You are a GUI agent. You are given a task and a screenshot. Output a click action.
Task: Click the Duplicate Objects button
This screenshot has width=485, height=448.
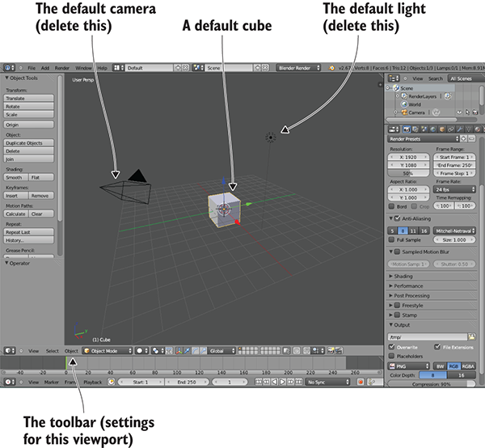(29, 143)
